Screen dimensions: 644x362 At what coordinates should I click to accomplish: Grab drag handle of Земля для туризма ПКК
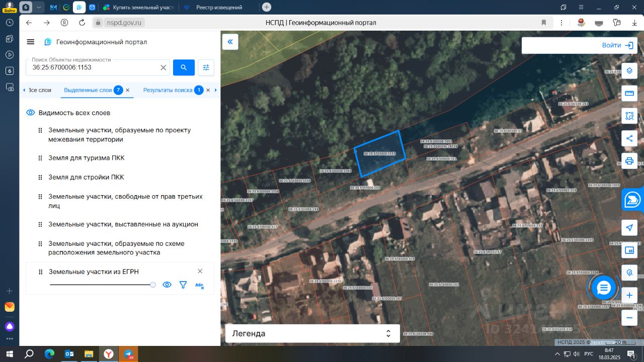40,158
